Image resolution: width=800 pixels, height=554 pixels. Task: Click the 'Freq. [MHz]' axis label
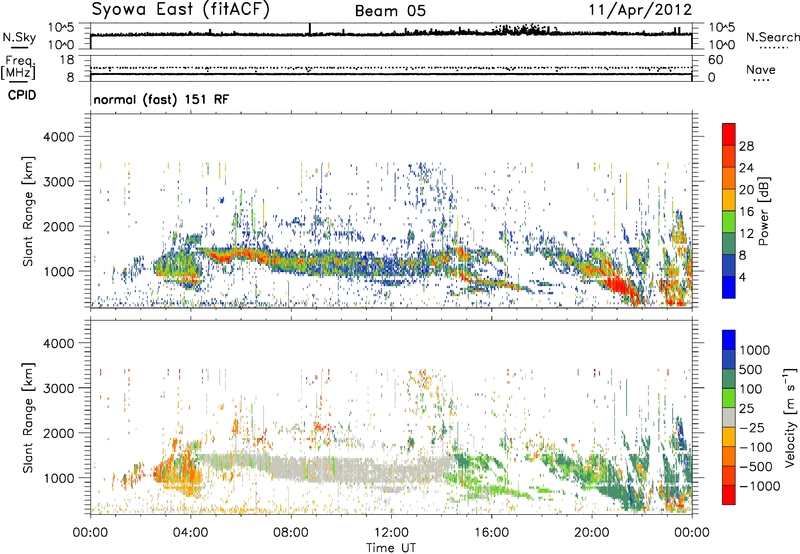click(18, 68)
